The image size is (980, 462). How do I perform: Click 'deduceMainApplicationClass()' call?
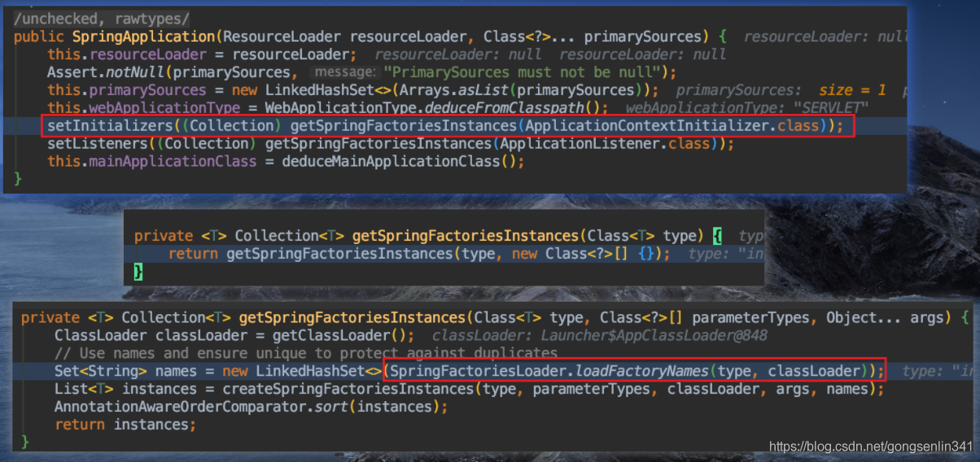[399, 162]
